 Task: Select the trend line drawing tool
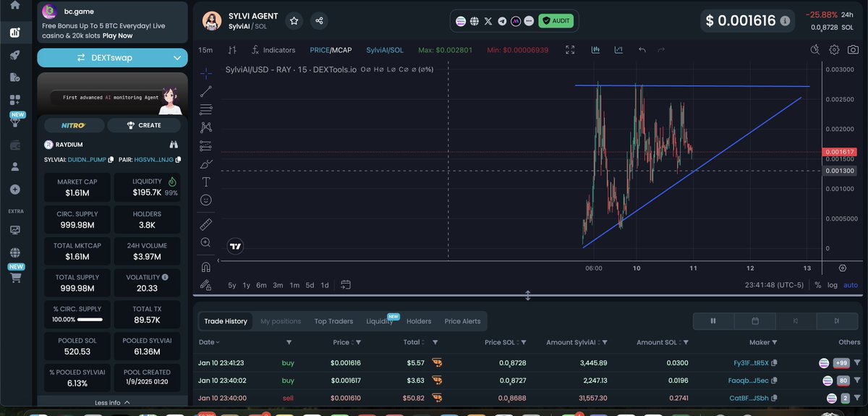[x=206, y=91]
